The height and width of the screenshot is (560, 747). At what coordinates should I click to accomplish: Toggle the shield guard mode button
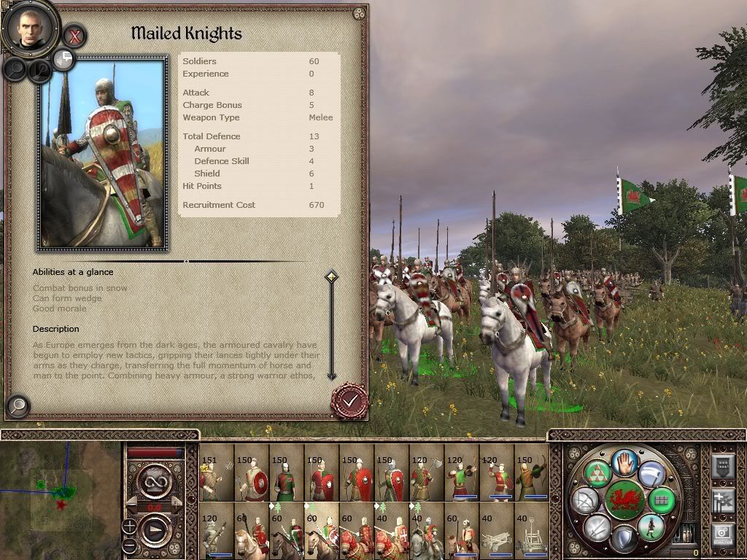[624, 539]
